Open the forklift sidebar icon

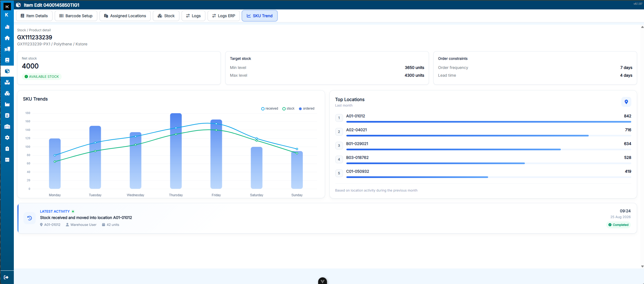7,49
